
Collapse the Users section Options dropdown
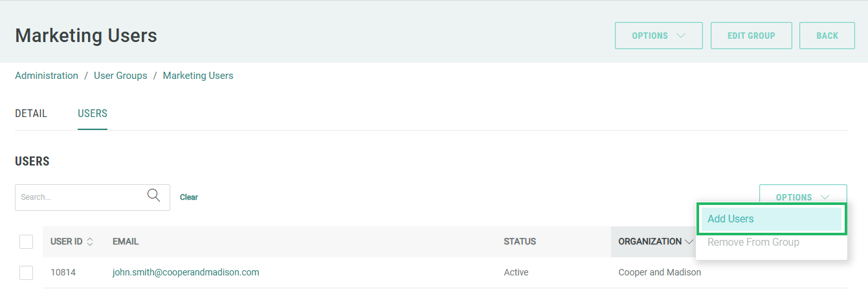tap(803, 197)
